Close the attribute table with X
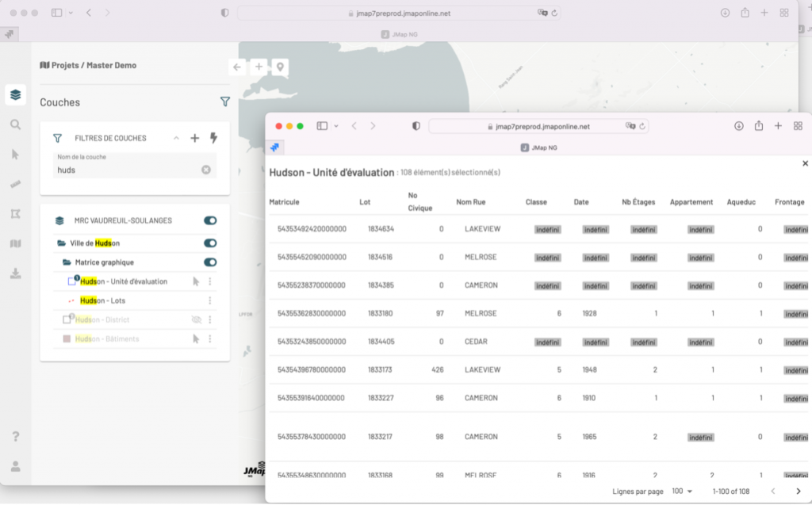Screen dimensions: 812x505 pos(806,163)
